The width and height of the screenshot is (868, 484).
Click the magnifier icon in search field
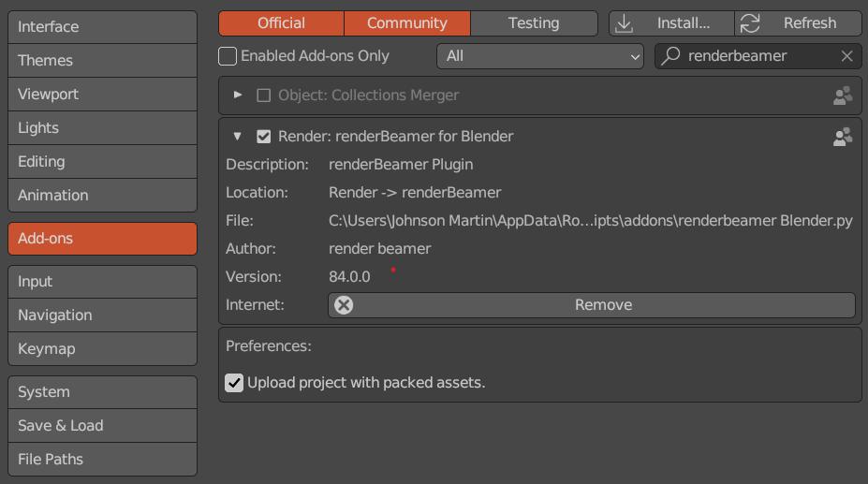click(670, 55)
